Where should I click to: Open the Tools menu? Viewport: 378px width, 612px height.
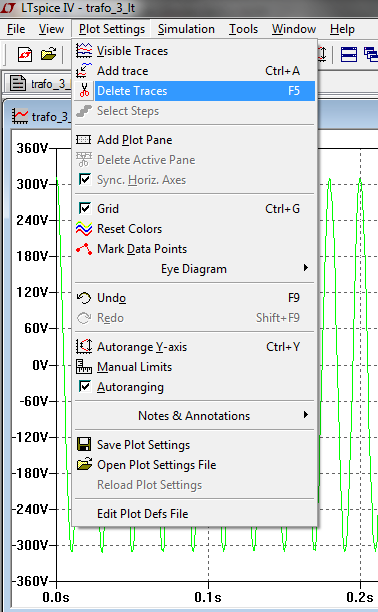243,29
